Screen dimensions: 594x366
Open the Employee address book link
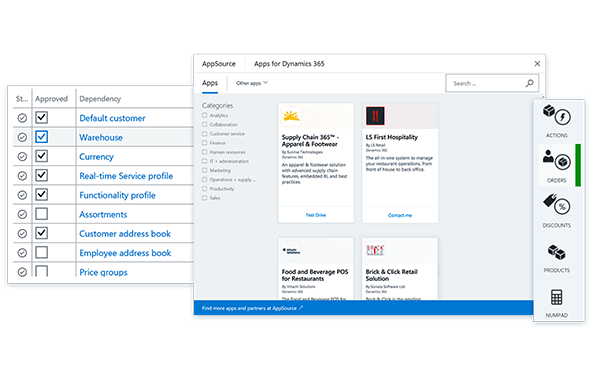click(x=125, y=253)
